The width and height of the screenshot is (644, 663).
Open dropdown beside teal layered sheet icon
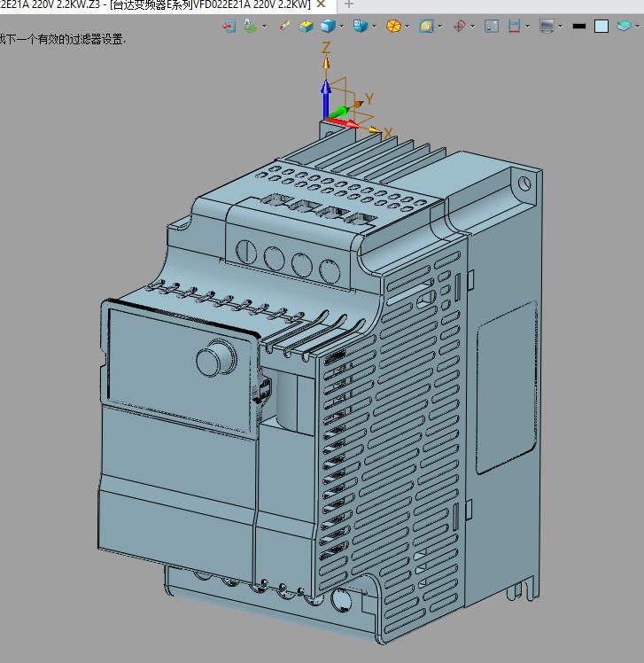coord(637,27)
